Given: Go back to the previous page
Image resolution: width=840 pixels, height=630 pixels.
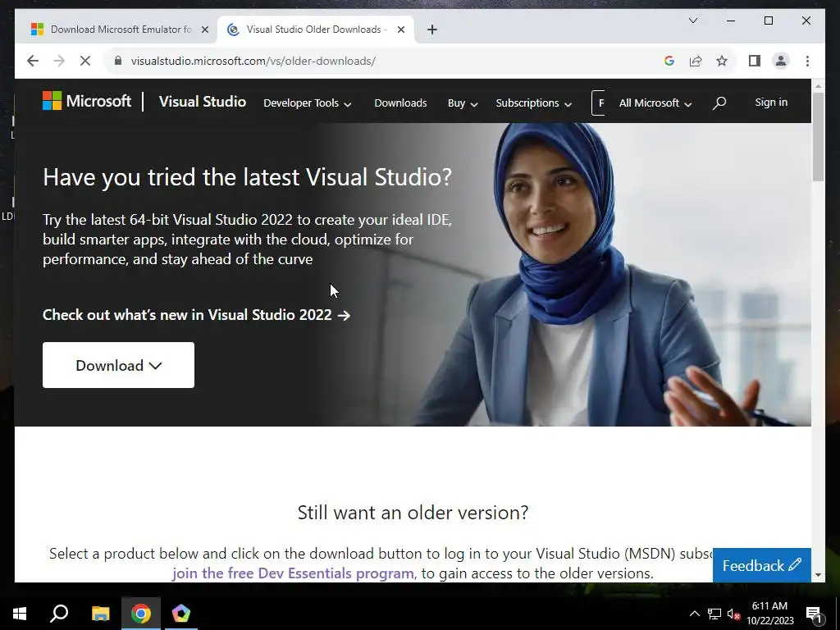Looking at the screenshot, I should [33, 61].
